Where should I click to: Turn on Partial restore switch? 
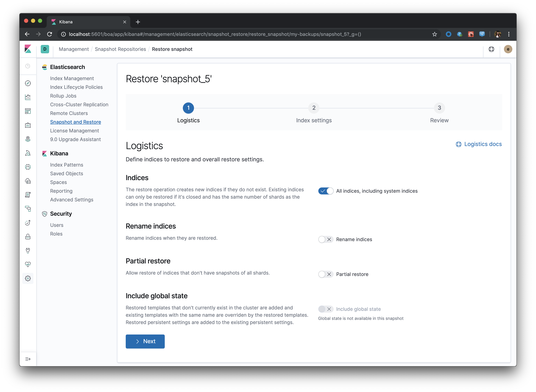[x=326, y=274]
